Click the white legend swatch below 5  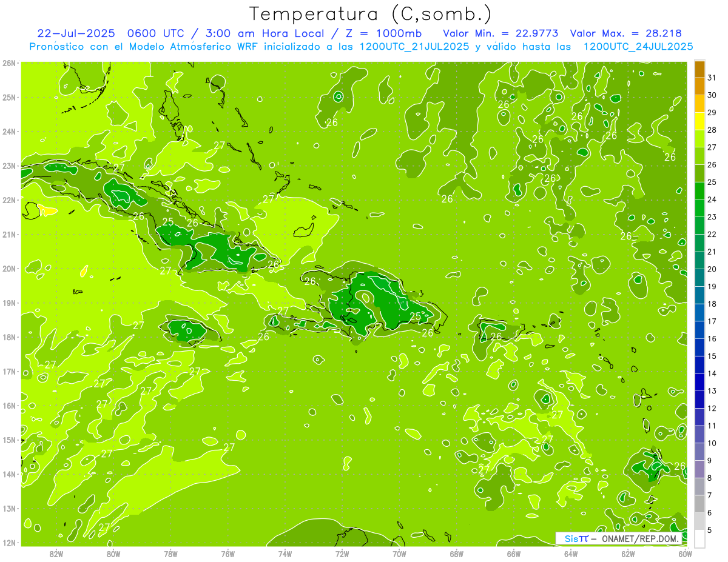click(699, 538)
